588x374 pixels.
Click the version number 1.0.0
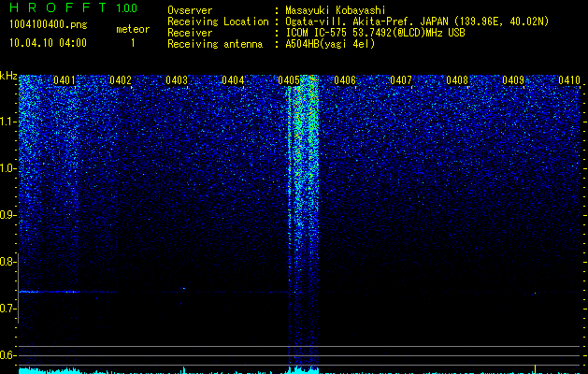point(127,7)
